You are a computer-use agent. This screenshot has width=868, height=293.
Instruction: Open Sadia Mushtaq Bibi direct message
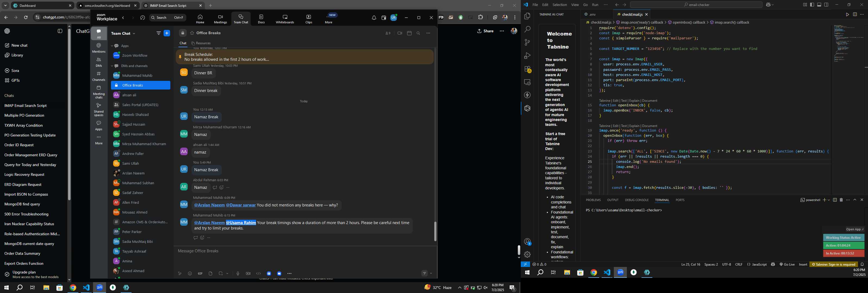click(x=137, y=241)
